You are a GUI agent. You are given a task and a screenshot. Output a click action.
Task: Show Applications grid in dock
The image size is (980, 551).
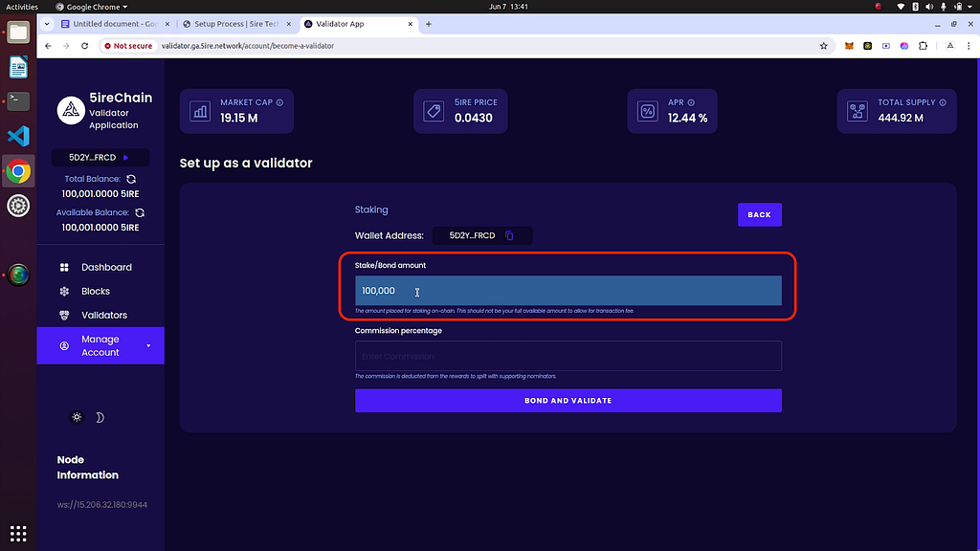tap(18, 534)
